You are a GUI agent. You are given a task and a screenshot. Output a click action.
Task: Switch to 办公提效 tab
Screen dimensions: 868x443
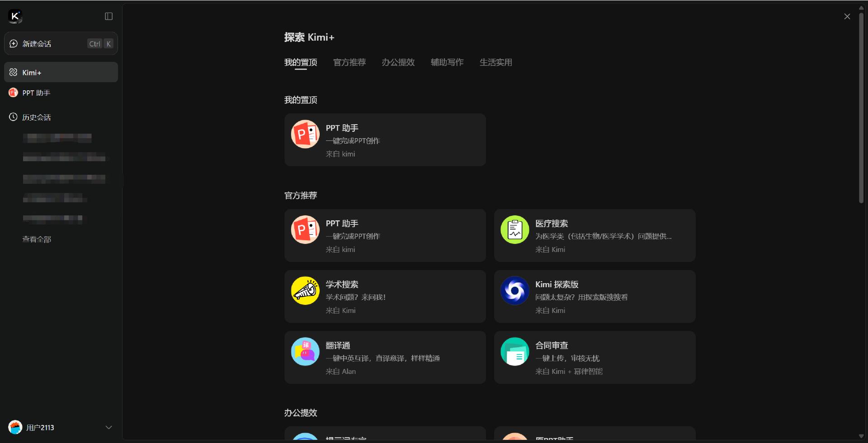pos(398,62)
